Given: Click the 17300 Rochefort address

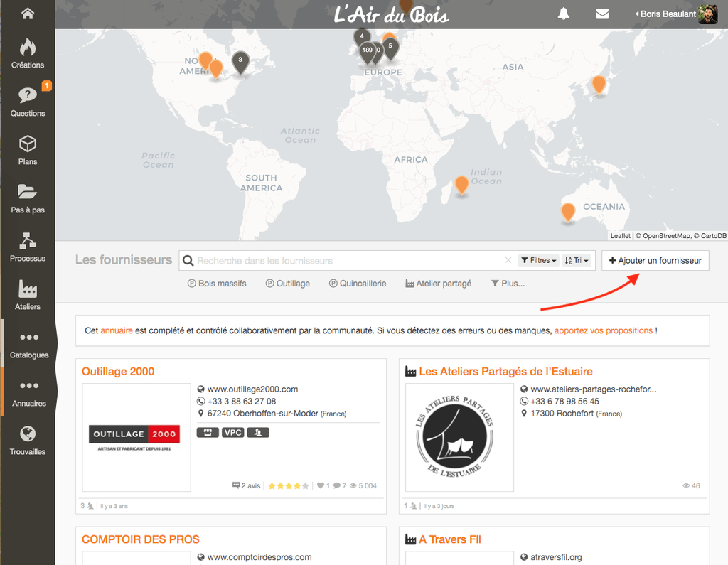Looking at the screenshot, I should click(576, 413).
